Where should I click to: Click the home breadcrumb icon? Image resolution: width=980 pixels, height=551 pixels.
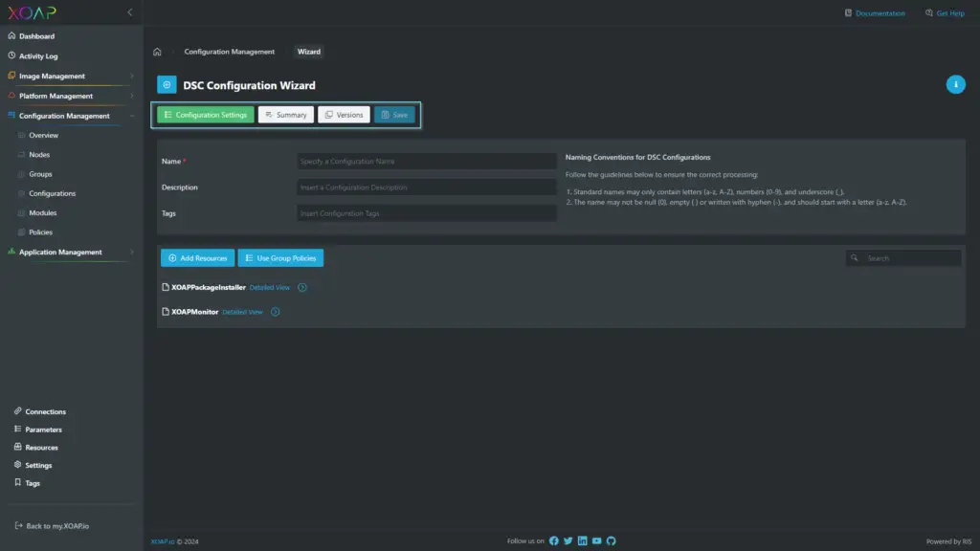click(x=157, y=52)
